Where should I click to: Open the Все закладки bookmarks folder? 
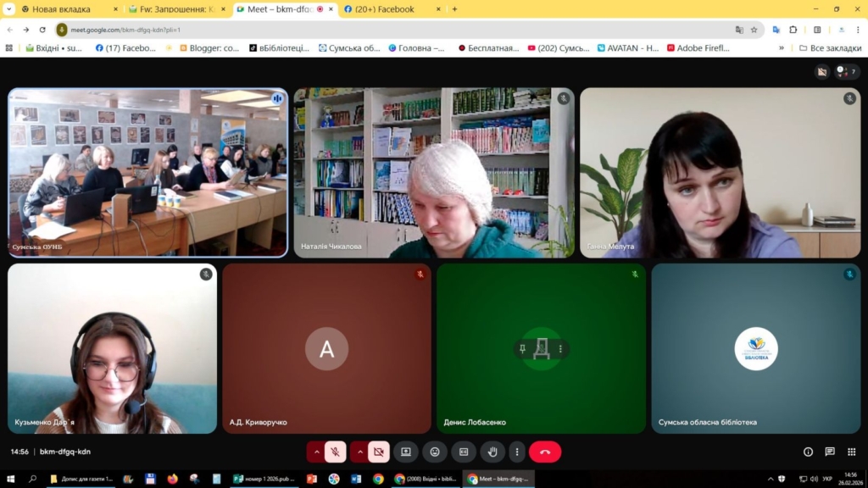(831, 48)
